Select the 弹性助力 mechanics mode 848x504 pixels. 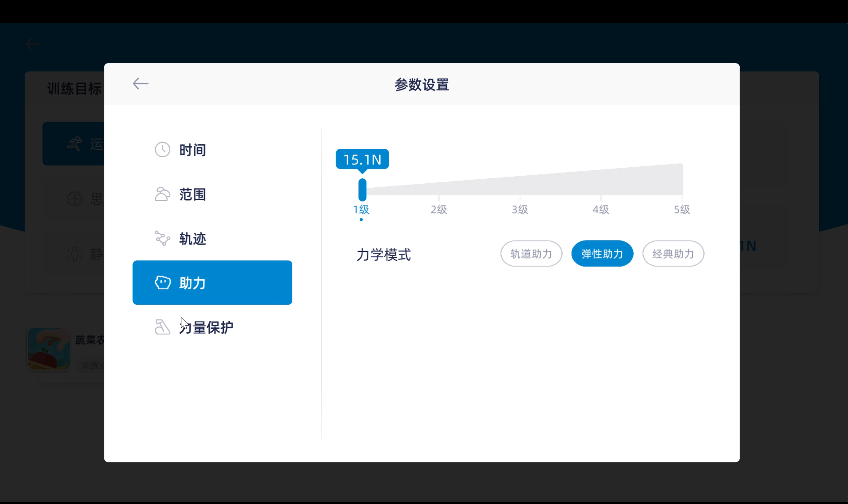tap(602, 254)
